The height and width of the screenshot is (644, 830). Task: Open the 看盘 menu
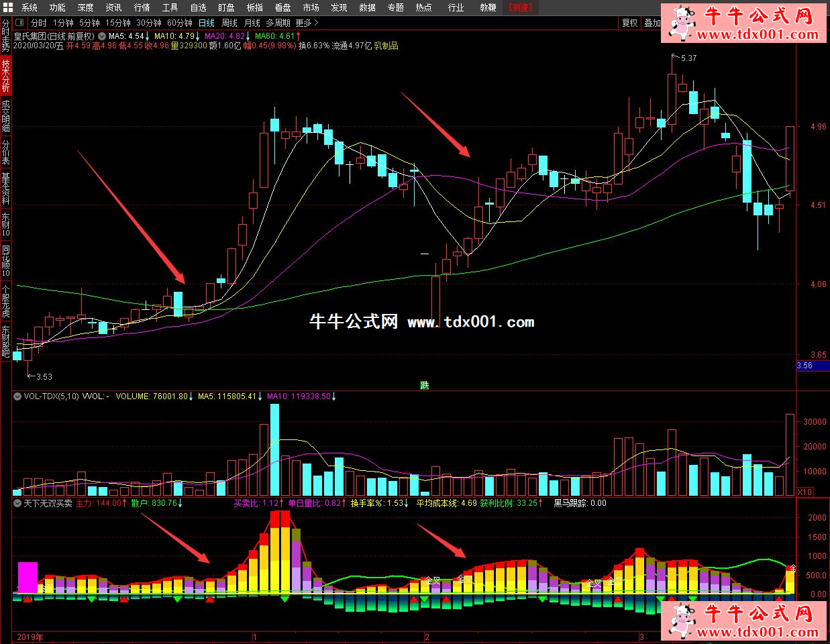click(x=283, y=7)
